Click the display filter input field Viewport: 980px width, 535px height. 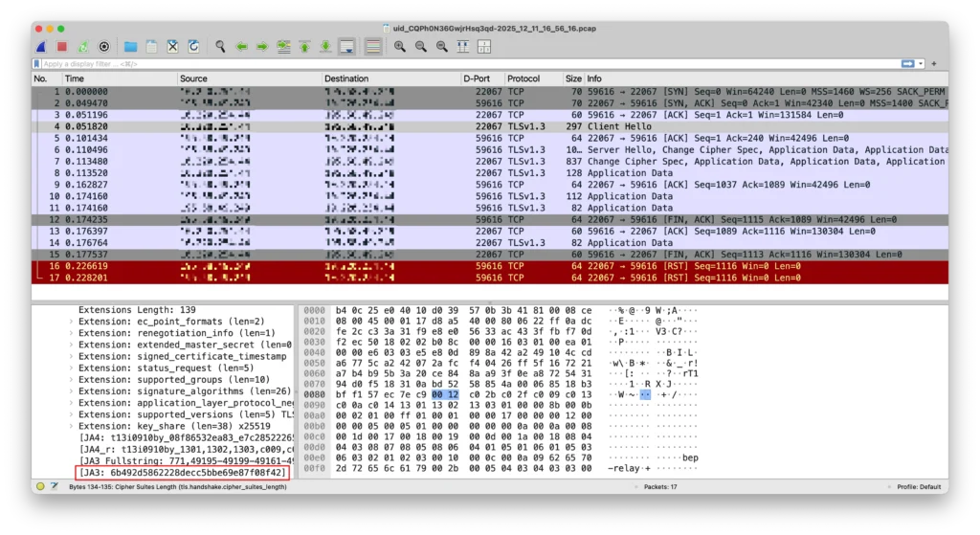click(x=459, y=63)
